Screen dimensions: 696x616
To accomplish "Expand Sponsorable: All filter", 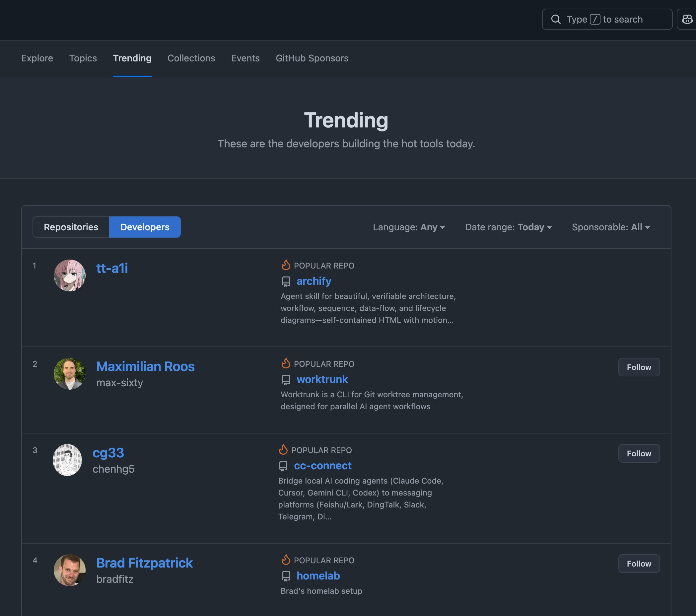I will 611,227.
